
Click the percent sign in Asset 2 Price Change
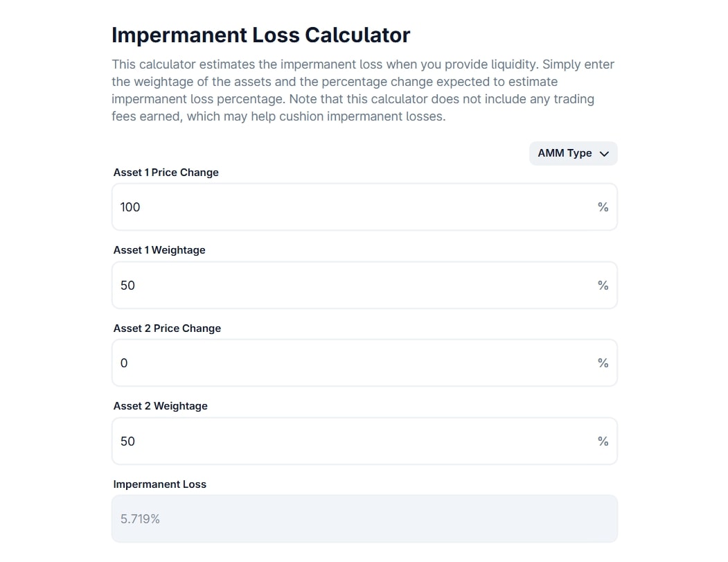(x=602, y=362)
